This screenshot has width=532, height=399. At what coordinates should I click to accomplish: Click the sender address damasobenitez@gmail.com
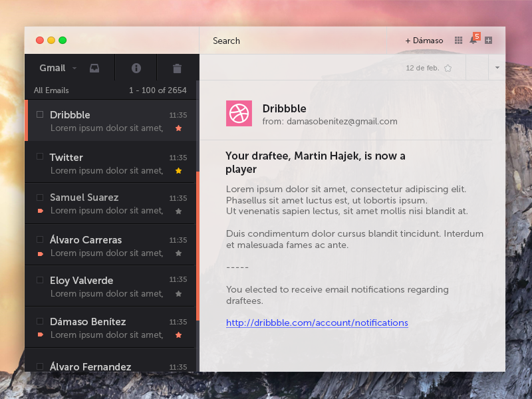point(342,122)
